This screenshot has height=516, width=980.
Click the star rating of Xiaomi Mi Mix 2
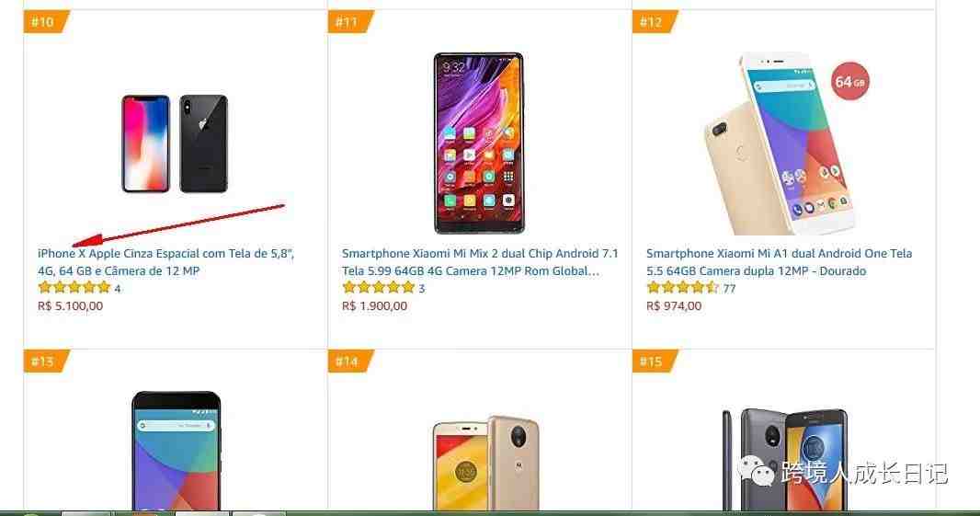(x=379, y=288)
